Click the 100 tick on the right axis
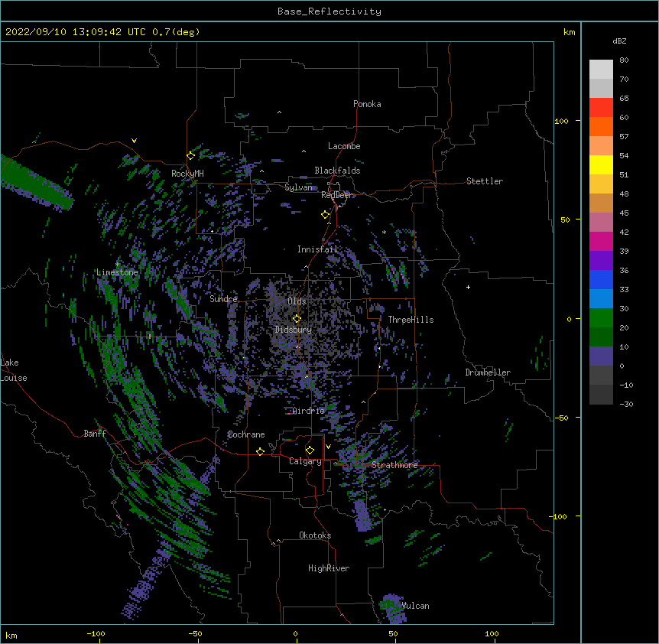This screenshot has height=644, width=659. pyautogui.click(x=561, y=121)
